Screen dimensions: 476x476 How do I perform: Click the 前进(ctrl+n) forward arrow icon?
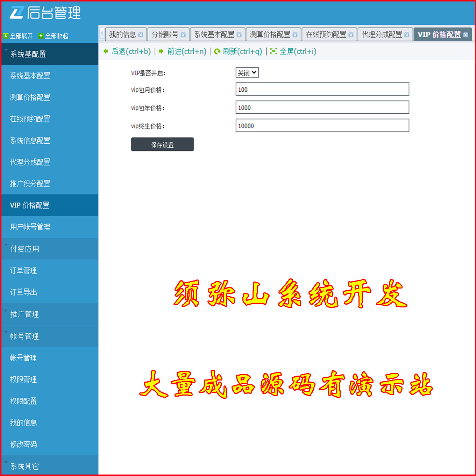click(x=161, y=51)
